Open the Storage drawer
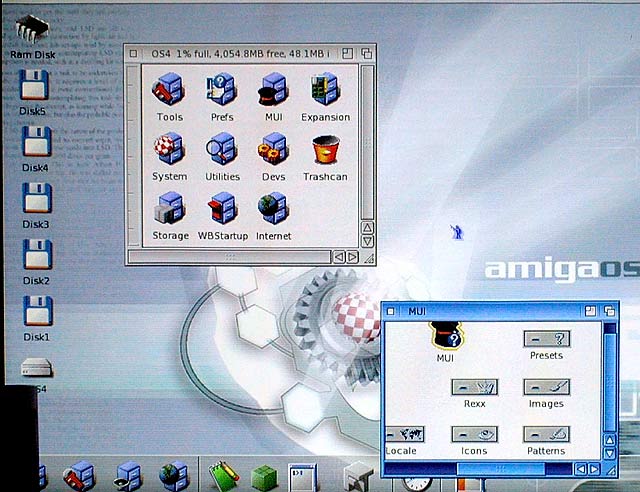This screenshot has height=492, width=640. pos(170,209)
